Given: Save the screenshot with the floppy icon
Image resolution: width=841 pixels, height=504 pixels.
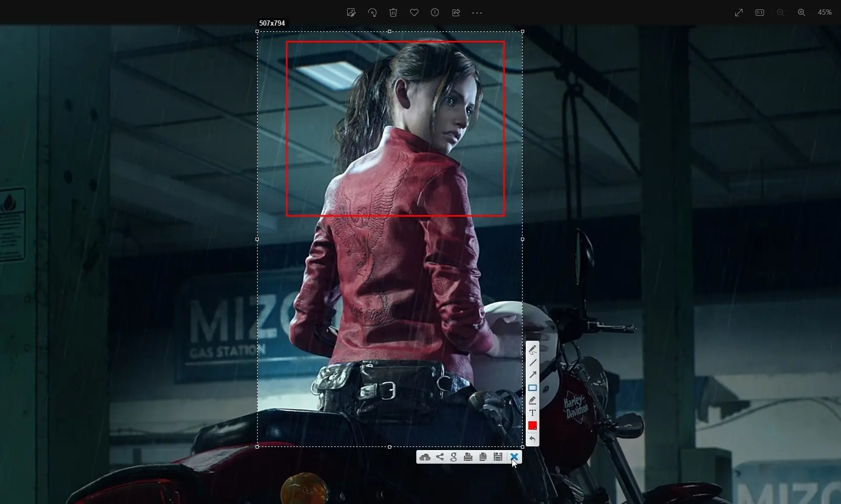Looking at the screenshot, I should click(498, 457).
